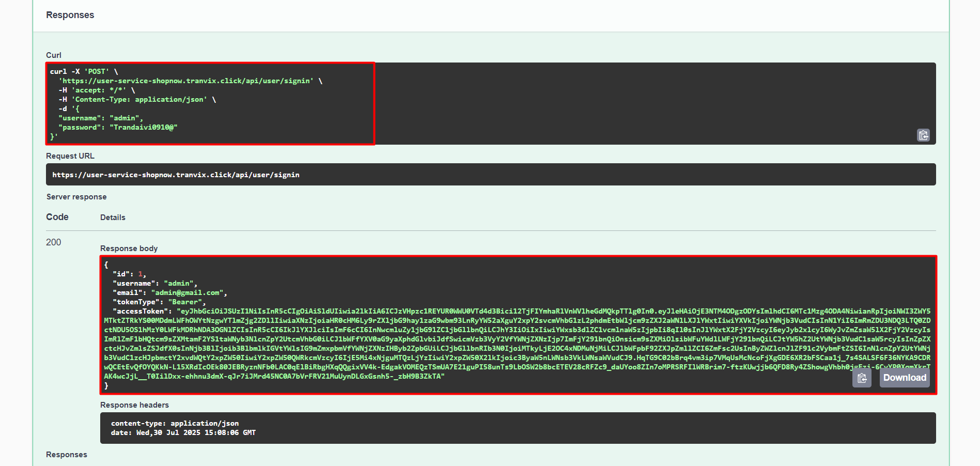Click the Details column header
Screen dimensions: 980x466
(113, 218)
